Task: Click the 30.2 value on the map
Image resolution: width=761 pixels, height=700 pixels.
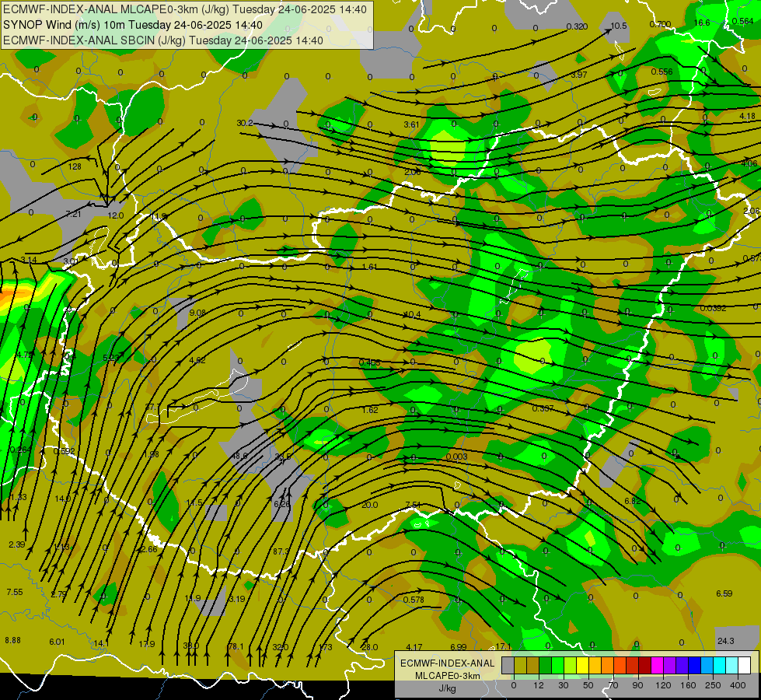Action: pos(245,123)
